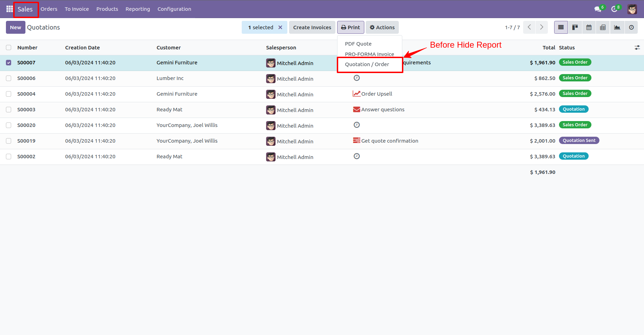Image resolution: width=644 pixels, height=335 pixels.
Task: Open the user avatar menu
Action: 632,9
